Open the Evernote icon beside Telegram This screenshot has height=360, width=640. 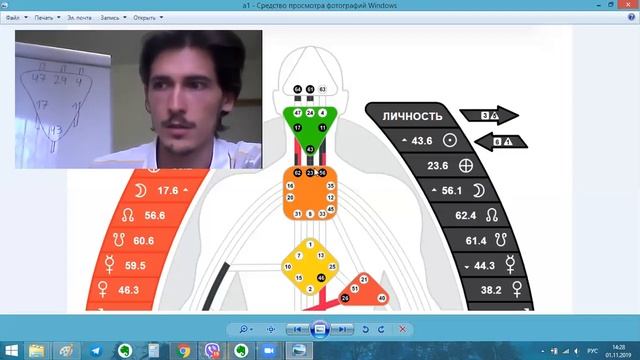[x=124, y=351]
